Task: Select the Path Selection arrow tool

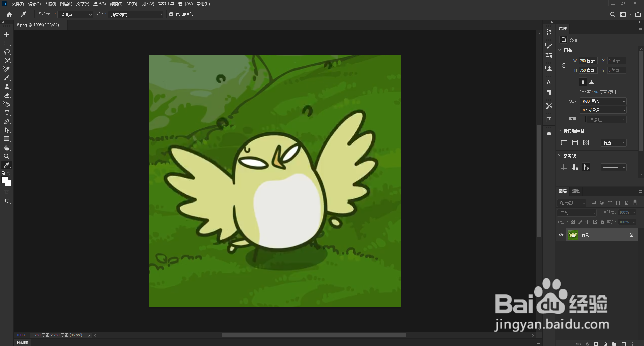Action: 7,130
